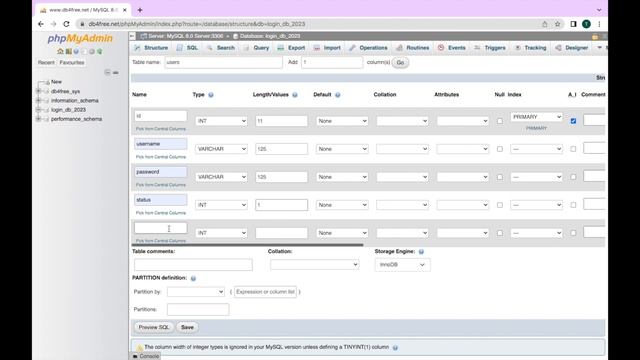The height and width of the screenshot is (360, 640).
Task: Open the Operations tab
Action: [x=368, y=48]
